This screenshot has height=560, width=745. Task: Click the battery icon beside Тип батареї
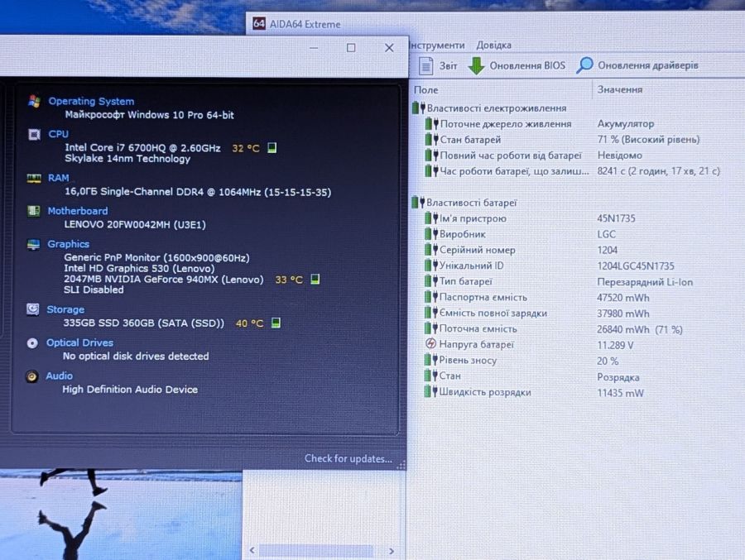pos(431,281)
